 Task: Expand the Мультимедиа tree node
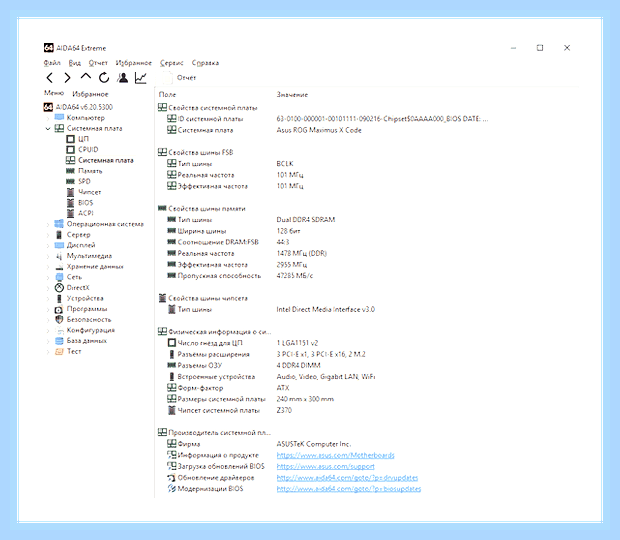(48, 256)
